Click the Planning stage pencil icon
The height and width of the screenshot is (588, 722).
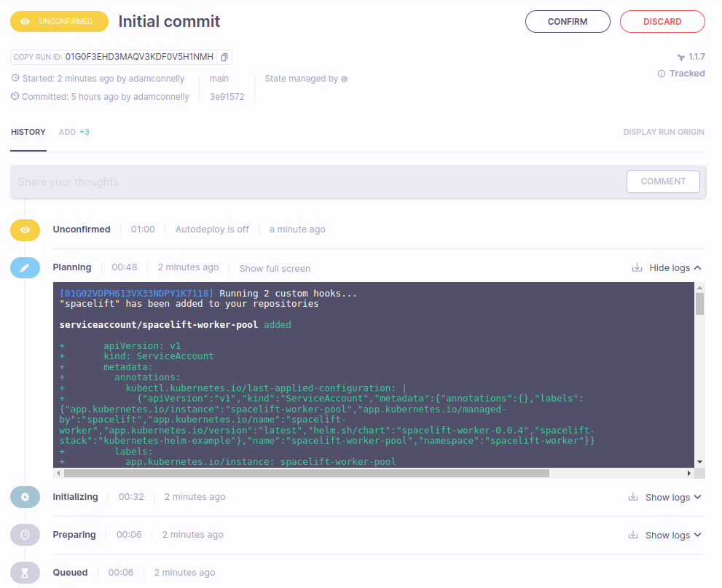click(25, 267)
